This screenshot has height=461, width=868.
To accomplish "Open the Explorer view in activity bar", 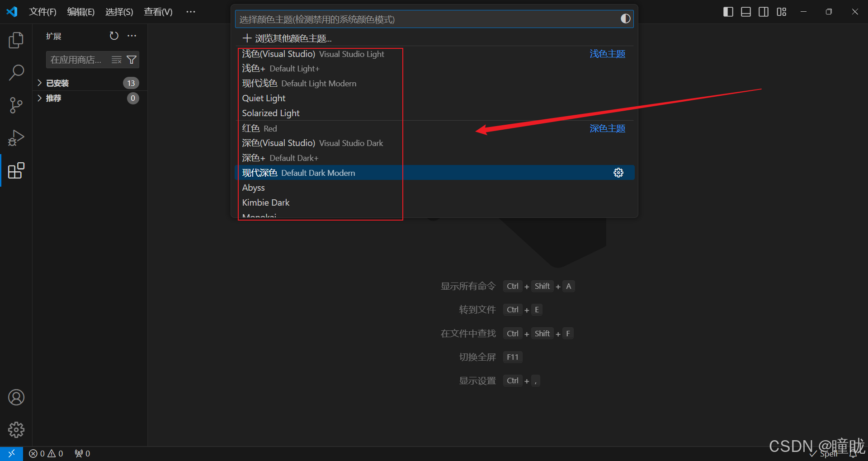I will [16, 40].
